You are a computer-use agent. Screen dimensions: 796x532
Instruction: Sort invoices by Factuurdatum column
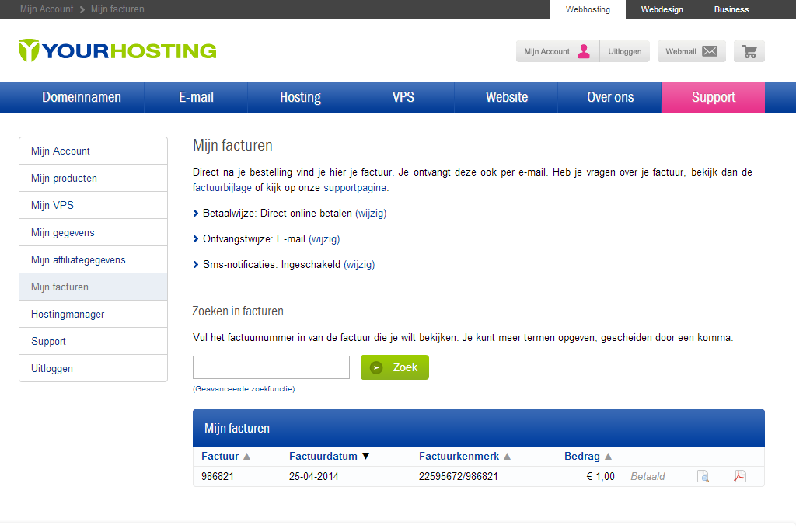pyautogui.click(x=329, y=457)
